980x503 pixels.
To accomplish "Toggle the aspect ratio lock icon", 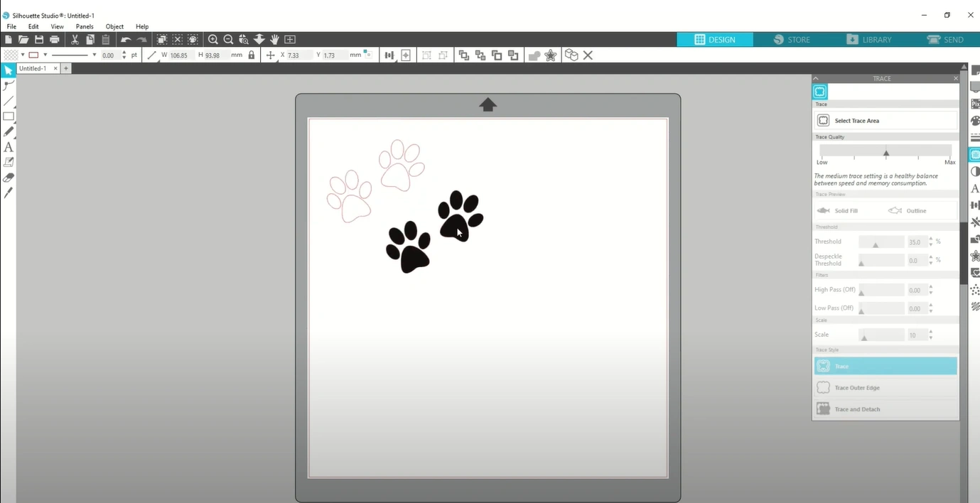I will point(252,55).
